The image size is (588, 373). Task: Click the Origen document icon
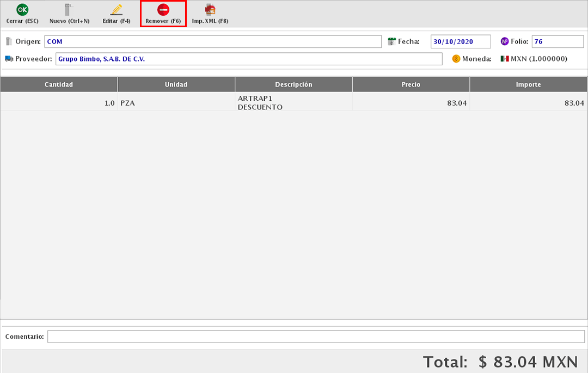9,41
